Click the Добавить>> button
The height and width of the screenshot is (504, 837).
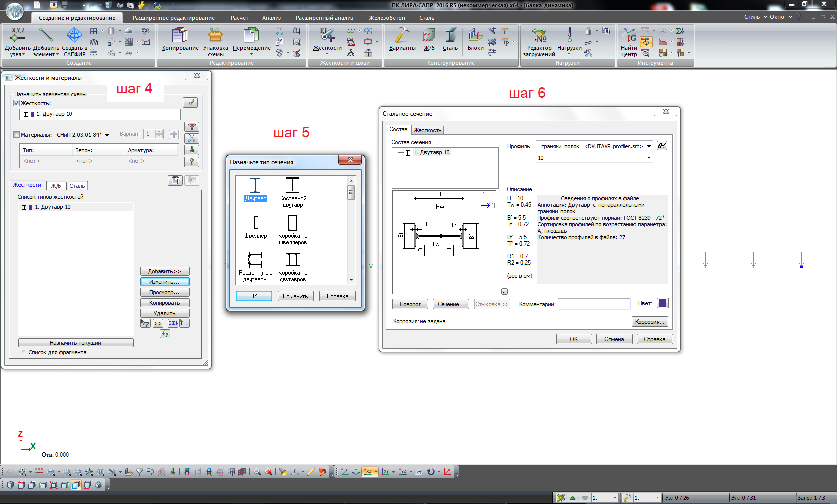[165, 271]
